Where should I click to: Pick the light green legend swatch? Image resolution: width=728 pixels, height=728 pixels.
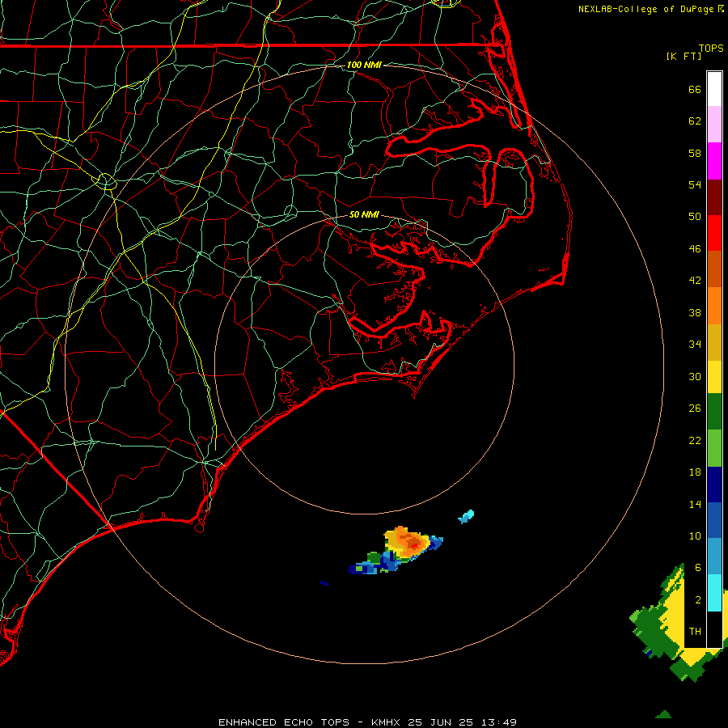coord(714,448)
